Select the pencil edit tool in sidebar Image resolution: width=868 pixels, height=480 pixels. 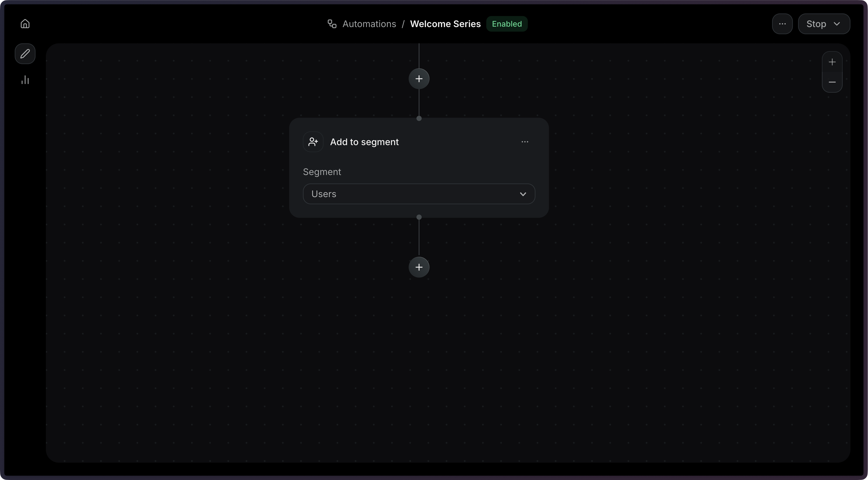(x=25, y=54)
